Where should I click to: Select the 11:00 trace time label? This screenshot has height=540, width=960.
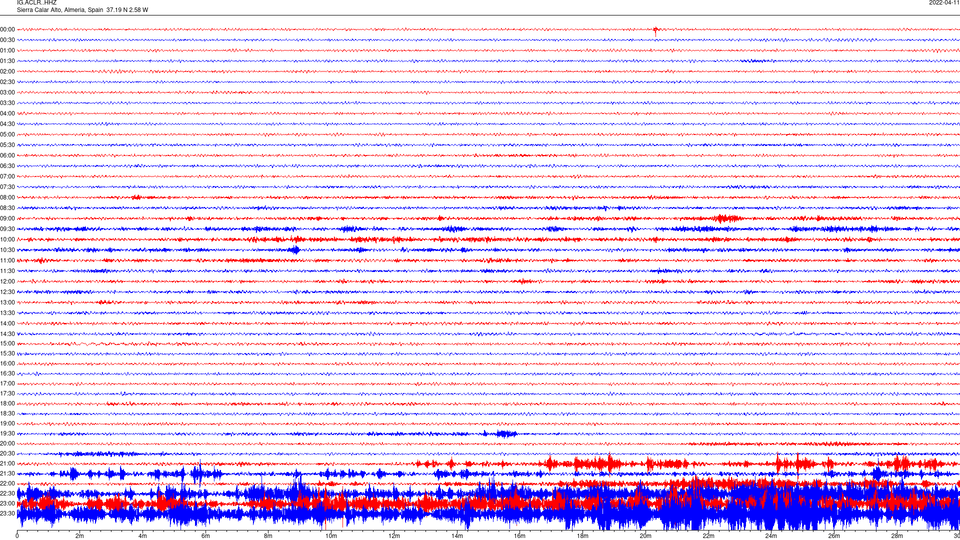click(x=7, y=260)
